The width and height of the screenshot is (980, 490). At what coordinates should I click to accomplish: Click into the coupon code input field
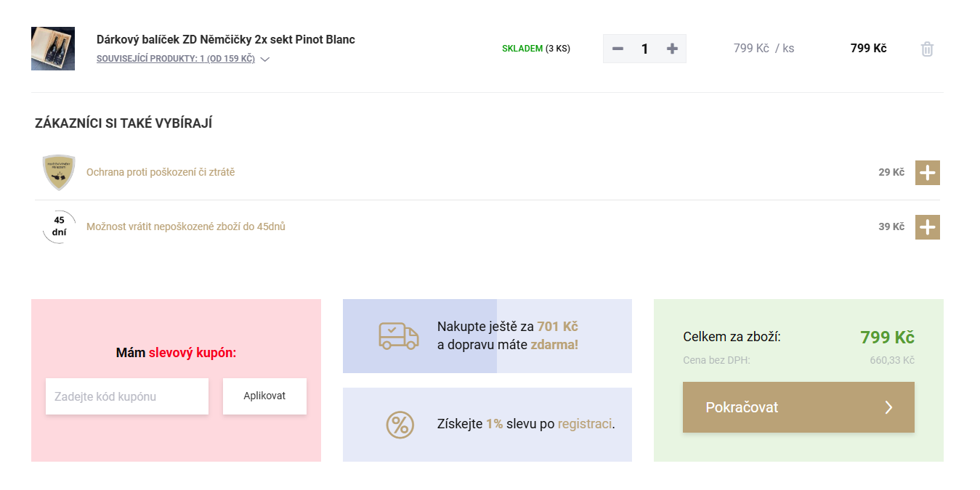coord(127,396)
